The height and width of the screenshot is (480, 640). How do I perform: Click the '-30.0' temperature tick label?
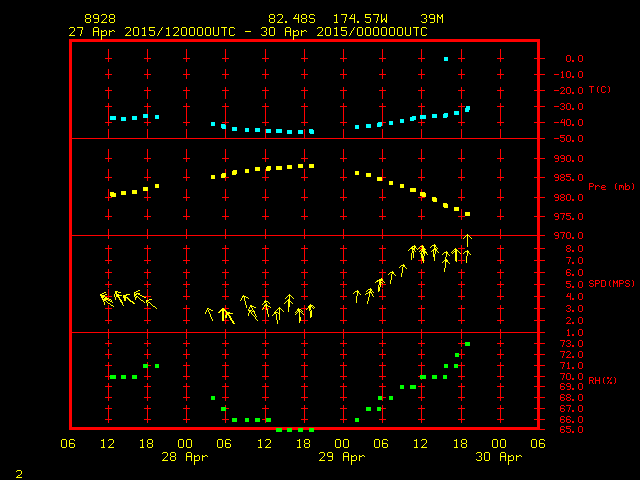[569, 107]
